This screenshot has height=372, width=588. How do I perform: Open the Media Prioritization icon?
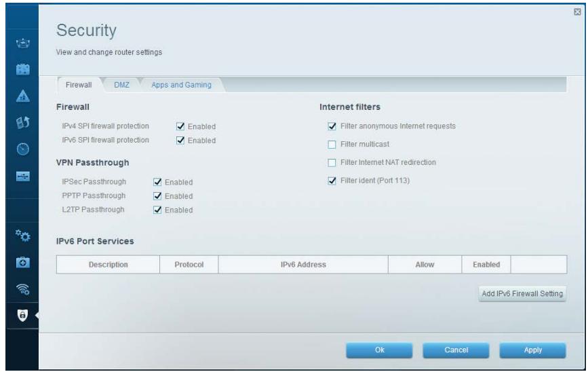(x=23, y=122)
